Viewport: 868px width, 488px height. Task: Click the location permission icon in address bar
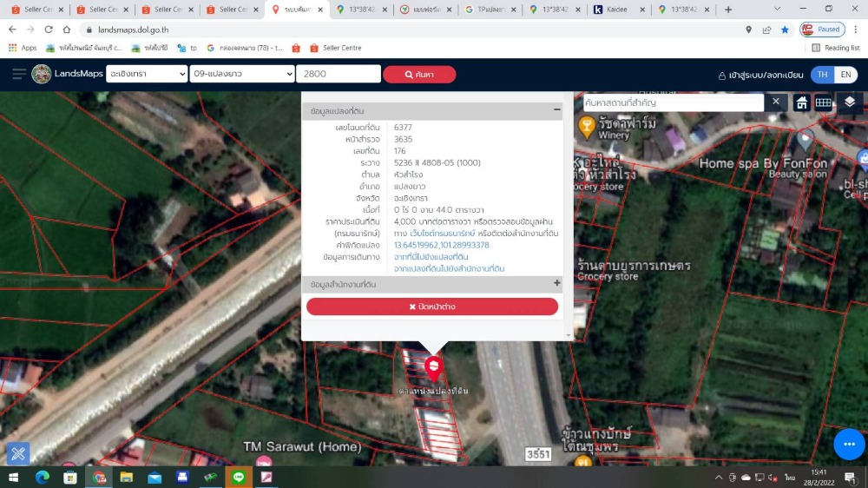tap(748, 30)
